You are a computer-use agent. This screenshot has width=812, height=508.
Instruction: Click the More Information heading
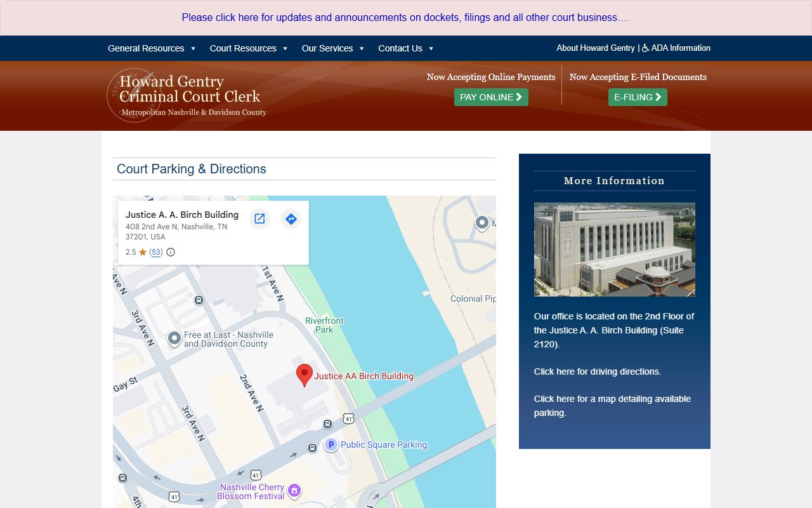point(614,180)
